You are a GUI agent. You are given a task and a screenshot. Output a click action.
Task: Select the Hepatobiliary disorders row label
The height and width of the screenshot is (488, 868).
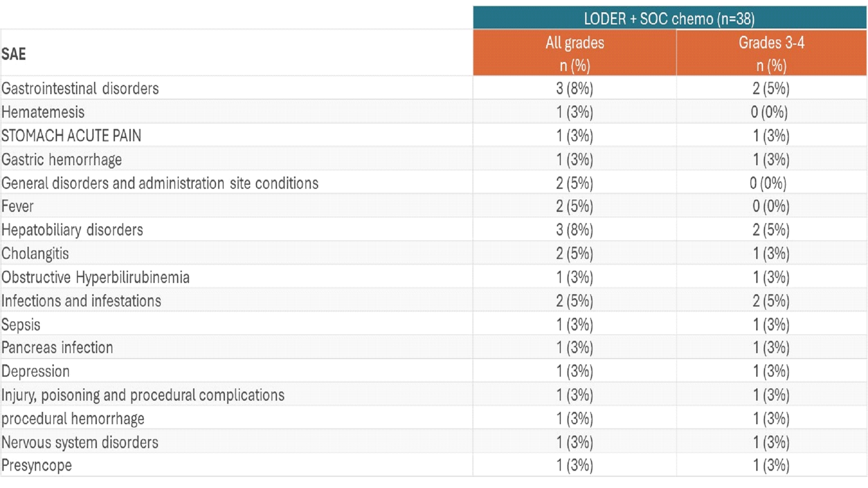coord(72,230)
